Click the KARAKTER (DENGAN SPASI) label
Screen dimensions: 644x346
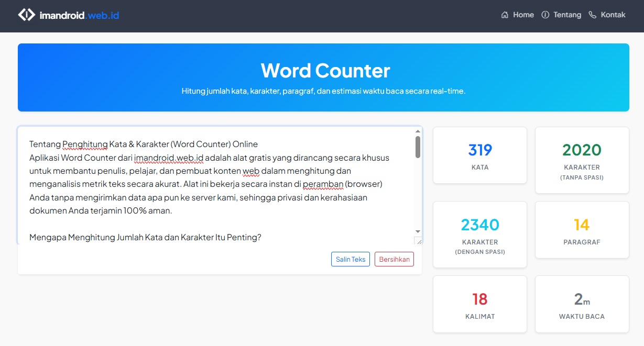click(480, 247)
